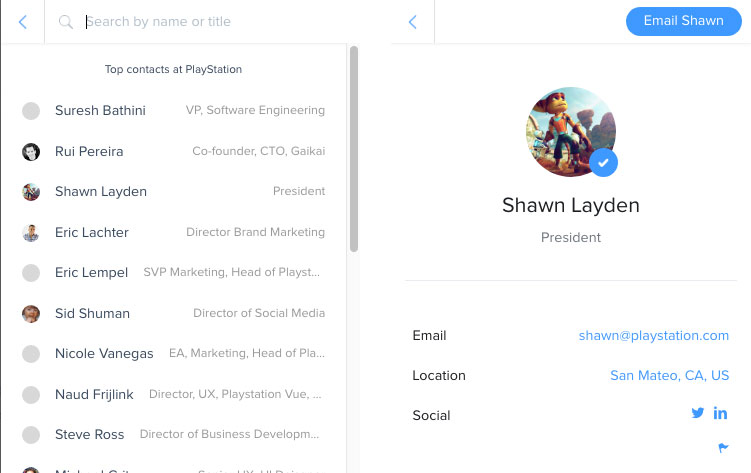This screenshot has width=751, height=473.
Task: Click the President title under profile name
Action: tap(570, 237)
